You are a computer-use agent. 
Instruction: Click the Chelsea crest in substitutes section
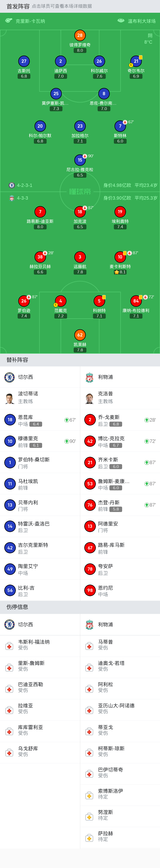[x=9, y=377]
